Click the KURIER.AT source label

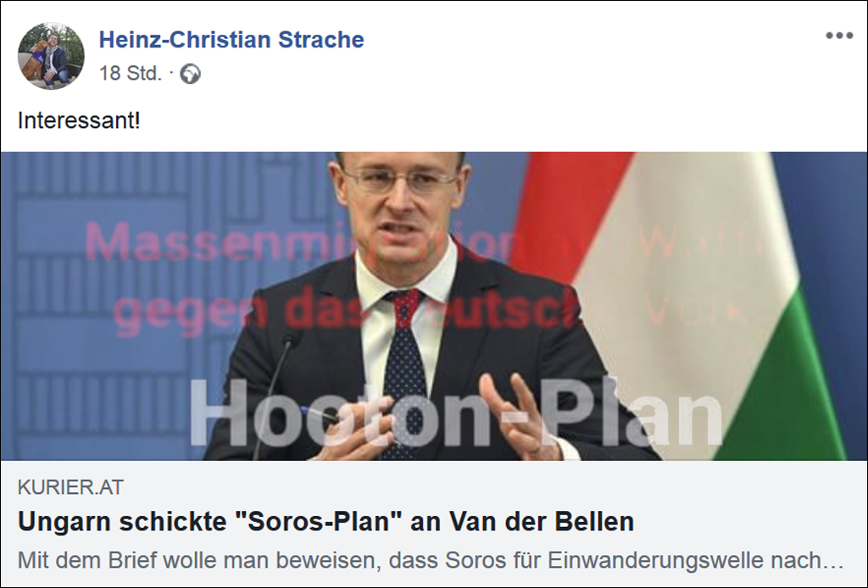pos(70,487)
